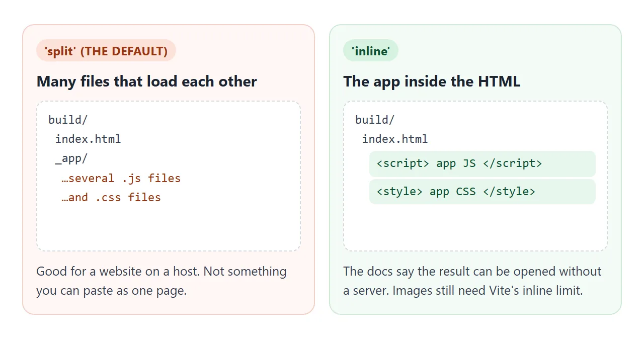Click the "Good for a website on a host" description
The width and height of the screenshot is (644, 341).
click(162, 281)
